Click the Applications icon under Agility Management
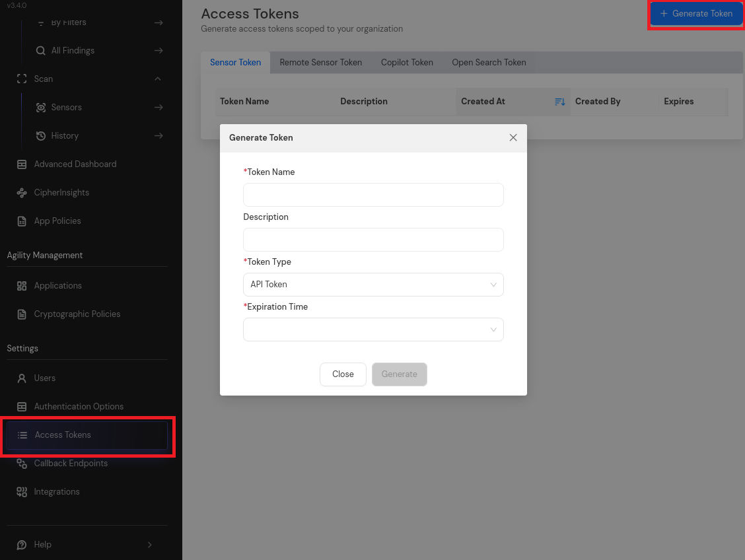Viewport: 745px width, 560px height. coord(22,285)
